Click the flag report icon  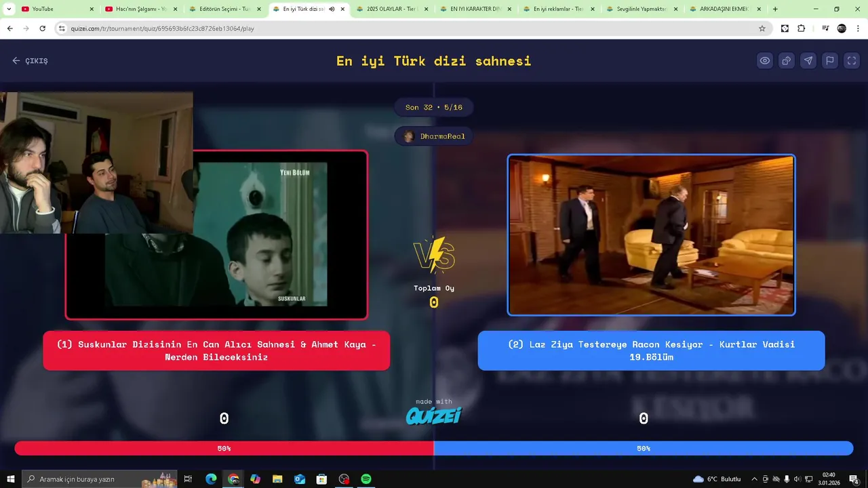(830, 60)
